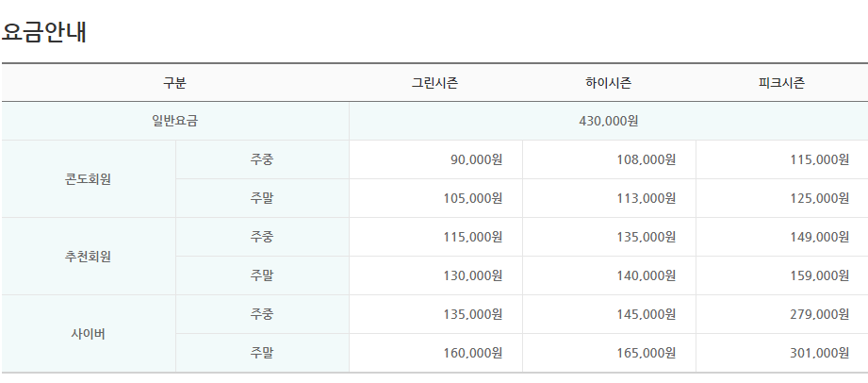
Task: Click 주중 in the 사이버 group
Action: [x=262, y=314]
